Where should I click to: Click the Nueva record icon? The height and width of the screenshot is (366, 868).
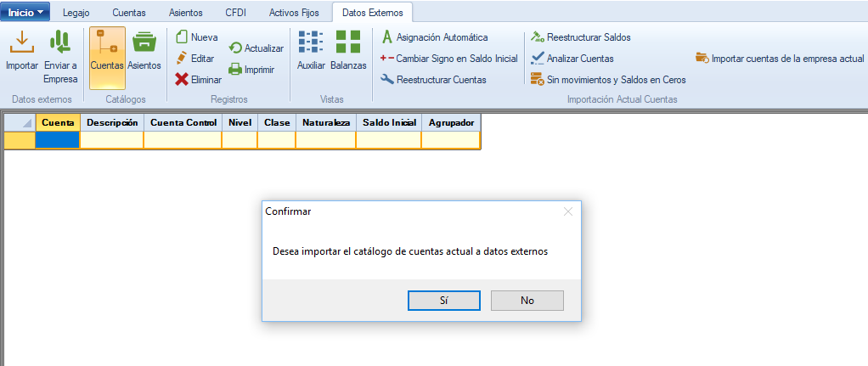(x=182, y=37)
